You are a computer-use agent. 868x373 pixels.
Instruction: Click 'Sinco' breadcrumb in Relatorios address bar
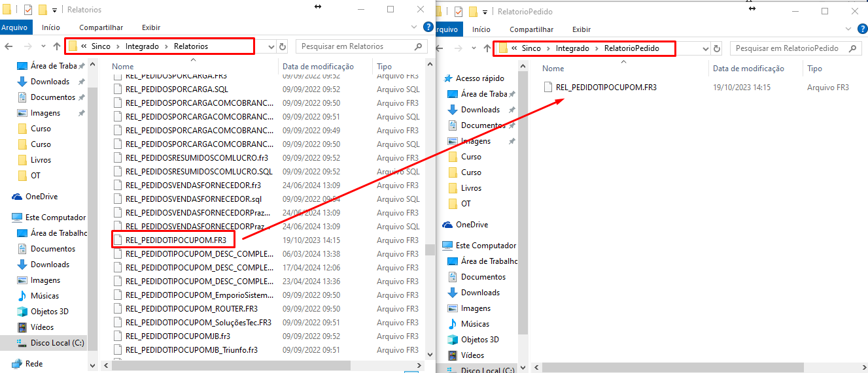click(x=101, y=46)
